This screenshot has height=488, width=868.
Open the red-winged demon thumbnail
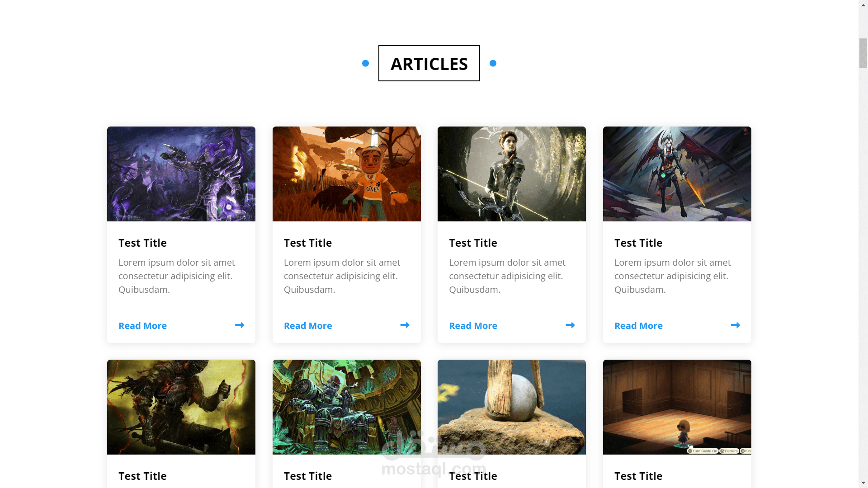point(677,174)
